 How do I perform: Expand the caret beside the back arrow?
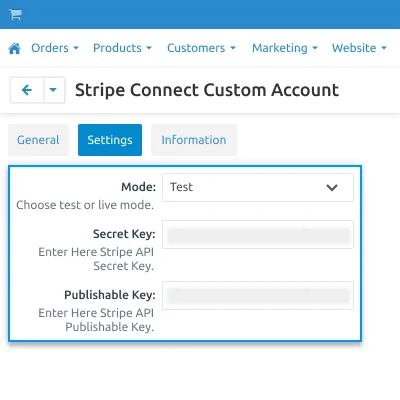point(54,90)
